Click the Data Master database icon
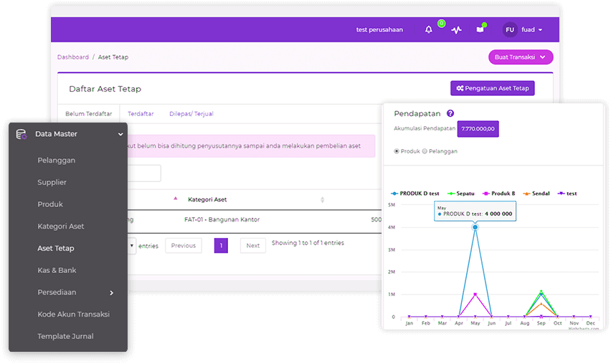The image size is (611, 364). tap(22, 134)
